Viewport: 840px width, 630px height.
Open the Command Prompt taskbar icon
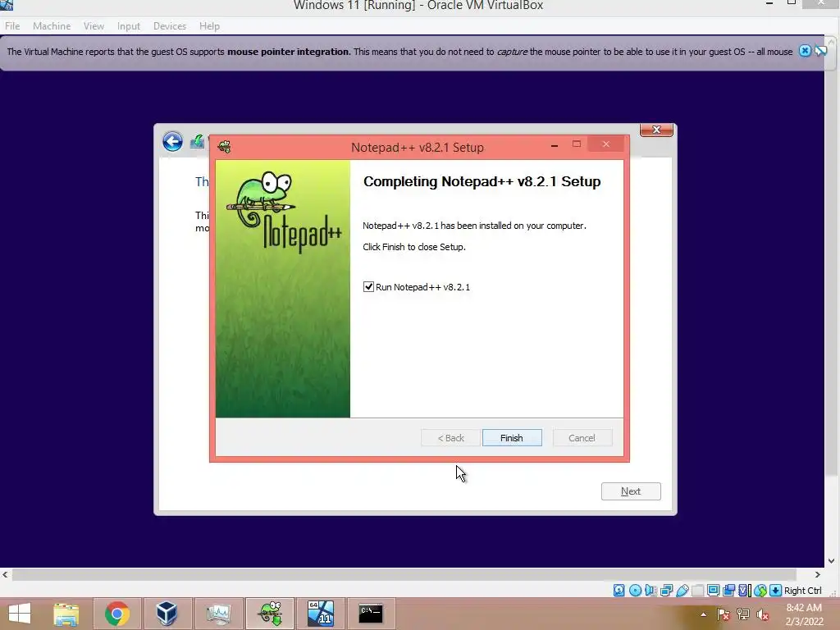tap(371, 614)
